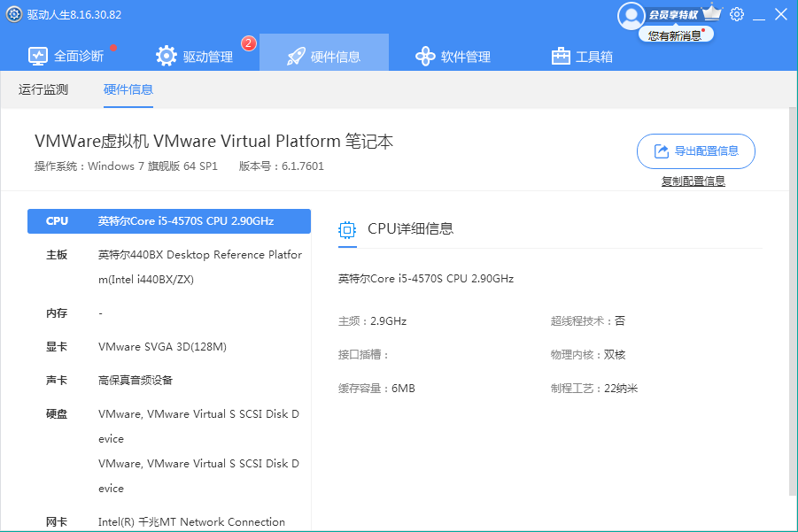Screen dimensions: 798x532
Task: Click the member privileges crown icon
Action: pos(711,14)
